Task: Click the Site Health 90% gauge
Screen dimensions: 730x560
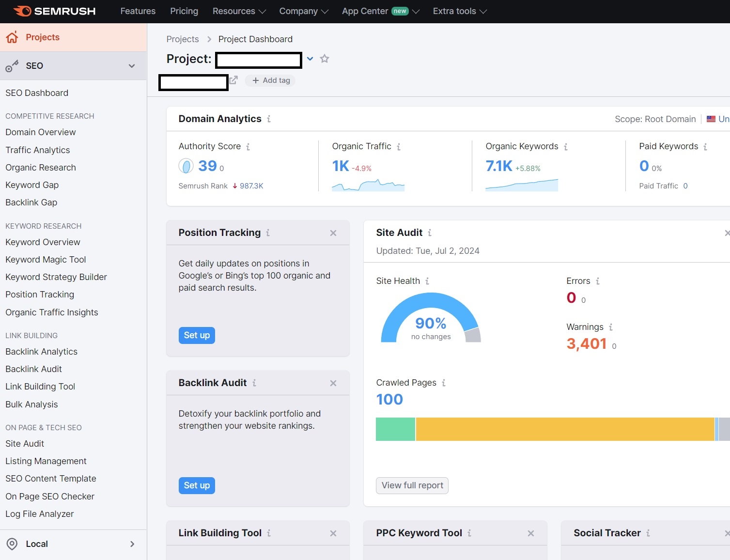Action: (431, 318)
